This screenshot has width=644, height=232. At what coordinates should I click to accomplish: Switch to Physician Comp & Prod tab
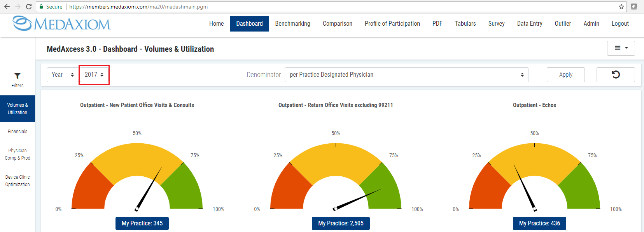pos(17,154)
